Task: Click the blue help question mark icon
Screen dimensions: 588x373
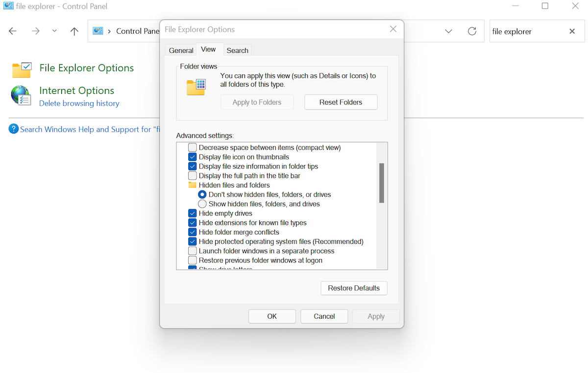Action: coord(14,129)
